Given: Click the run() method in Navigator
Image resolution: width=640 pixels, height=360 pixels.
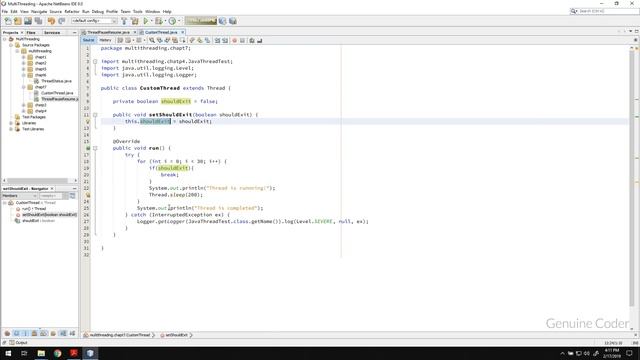Looking at the screenshot, I should click(x=33, y=209).
